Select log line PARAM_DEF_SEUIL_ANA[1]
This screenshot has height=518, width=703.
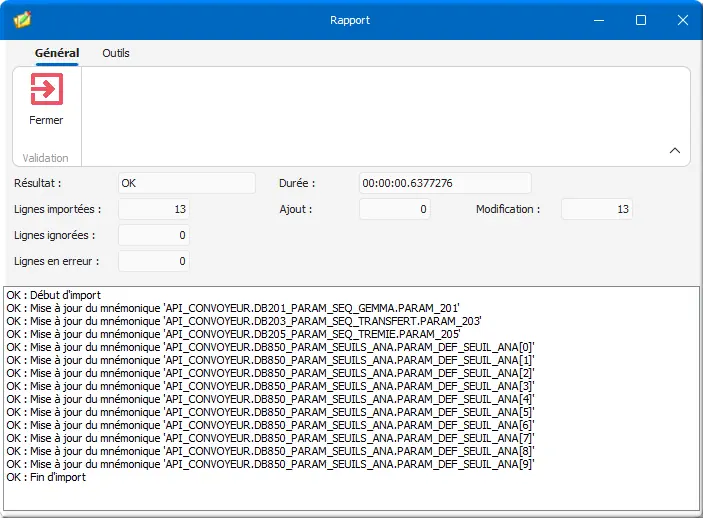pos(270,360)
